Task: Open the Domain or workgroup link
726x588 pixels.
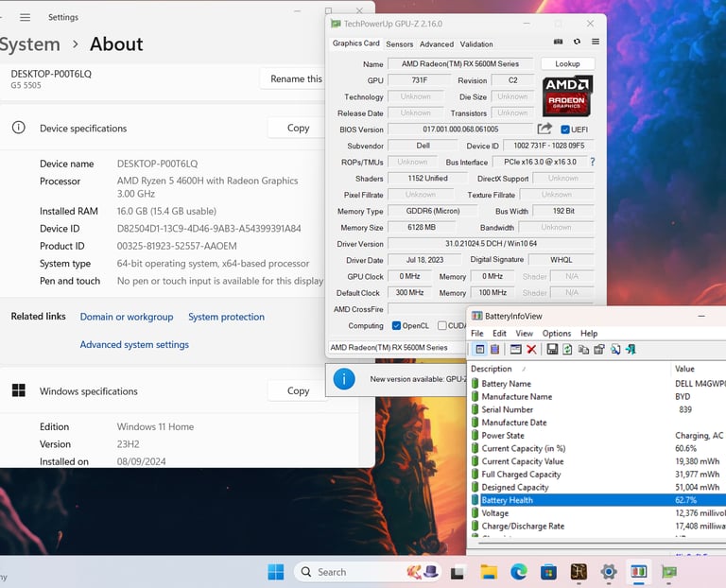Action: point(127,317)
